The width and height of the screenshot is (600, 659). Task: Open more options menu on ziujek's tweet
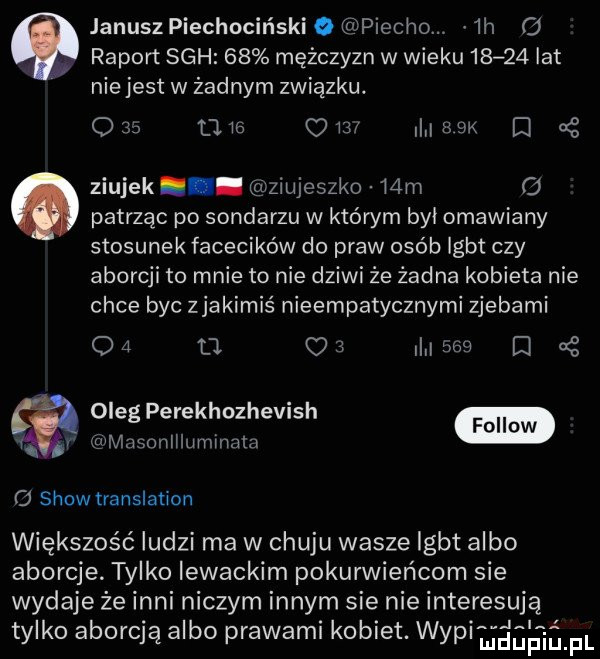pyautogui.click(x=571, y=186)
